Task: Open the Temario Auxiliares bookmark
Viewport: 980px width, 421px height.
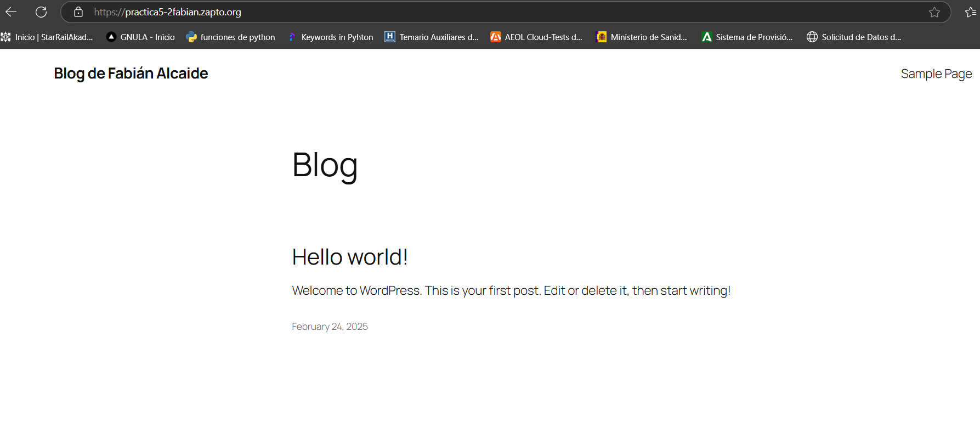Action: coord(438,37)
